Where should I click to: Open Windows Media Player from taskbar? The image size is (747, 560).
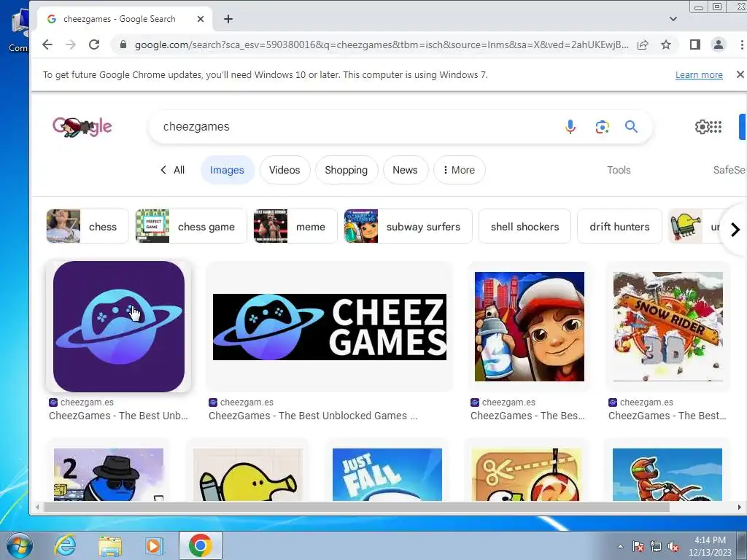154,545
